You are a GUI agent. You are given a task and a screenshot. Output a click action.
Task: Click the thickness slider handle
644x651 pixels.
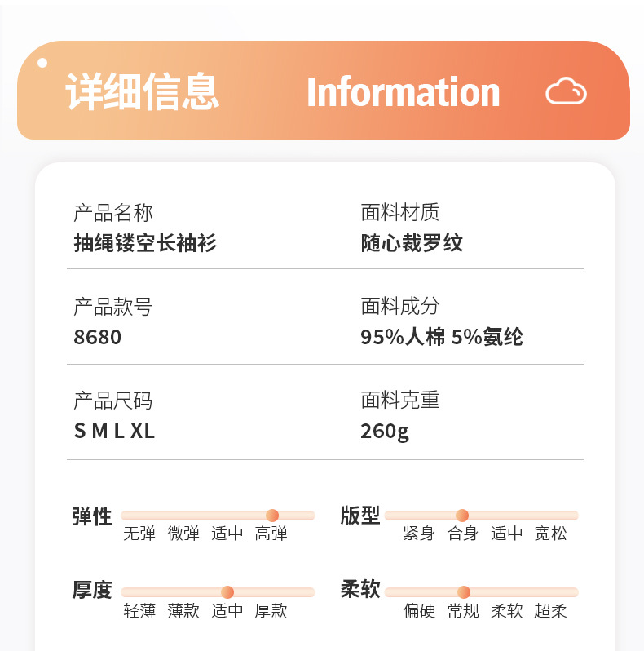[227, 592]
